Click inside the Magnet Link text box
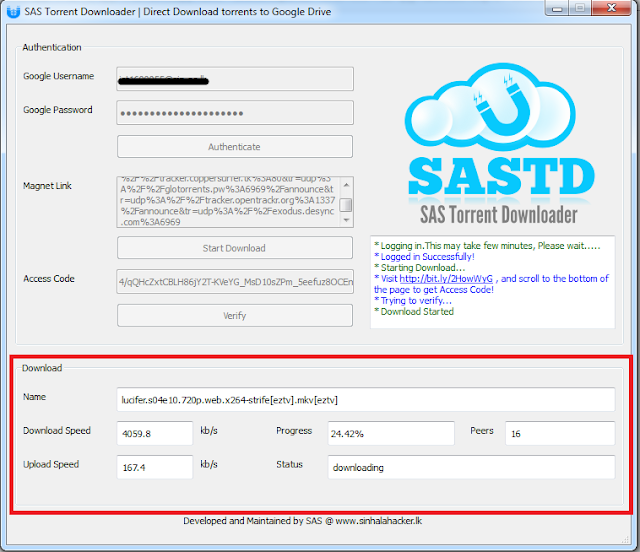 [228, 202]
